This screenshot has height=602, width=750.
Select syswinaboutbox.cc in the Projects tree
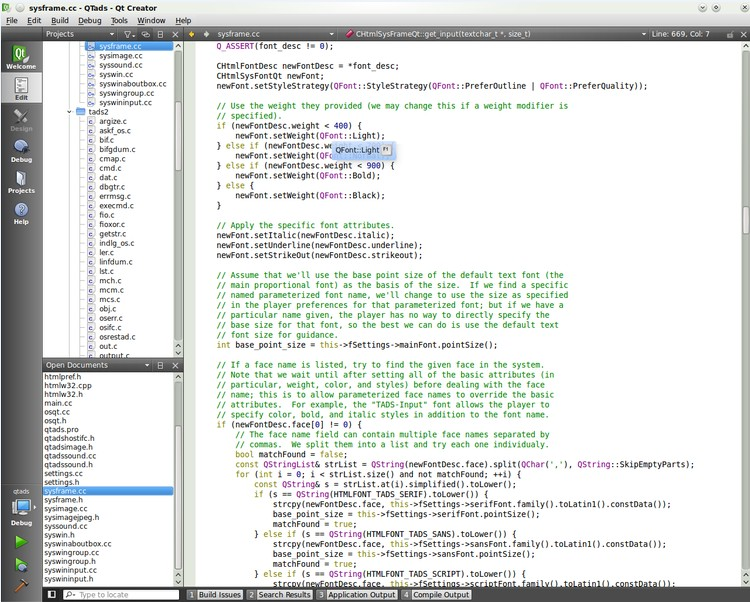(132, 84)
